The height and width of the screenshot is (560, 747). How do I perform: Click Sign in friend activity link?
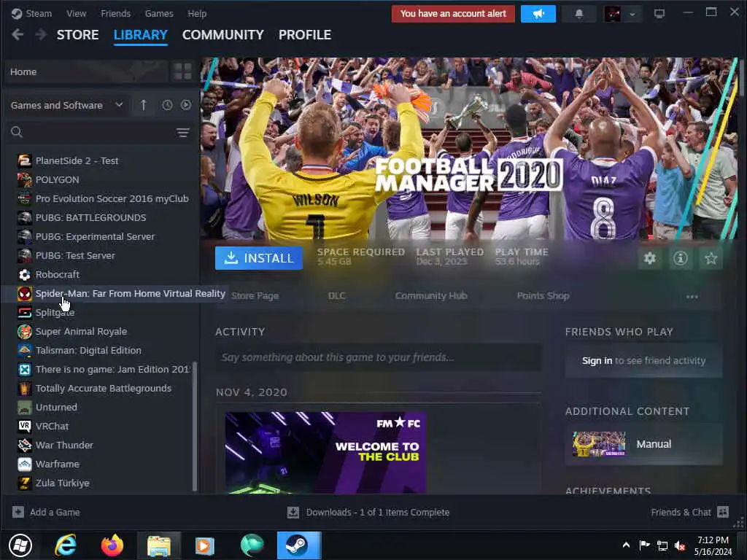coord(597,360)
